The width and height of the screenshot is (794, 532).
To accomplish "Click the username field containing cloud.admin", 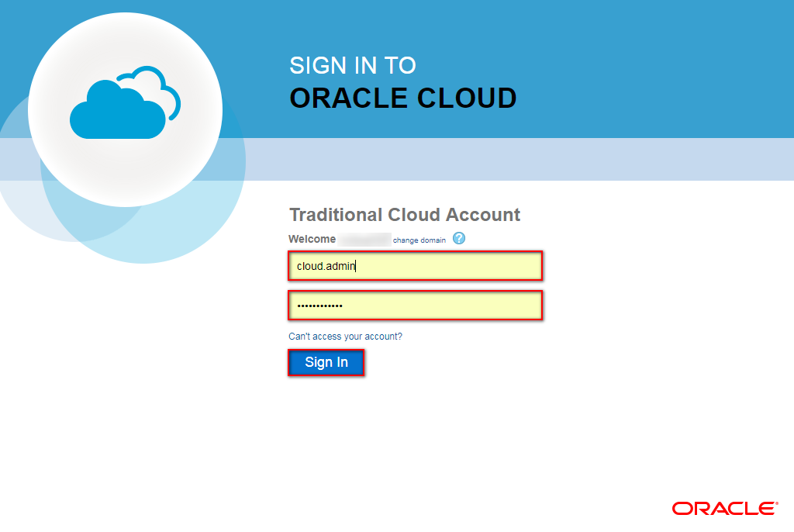I will pos(416,266).
